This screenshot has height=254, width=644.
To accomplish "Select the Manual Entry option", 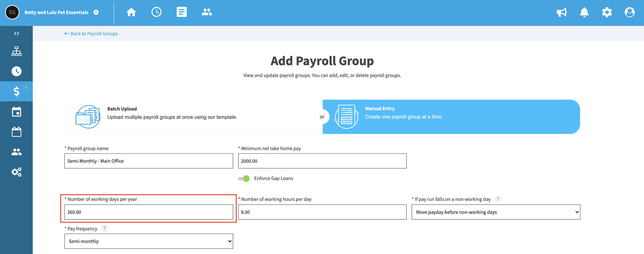I will 451,116.
